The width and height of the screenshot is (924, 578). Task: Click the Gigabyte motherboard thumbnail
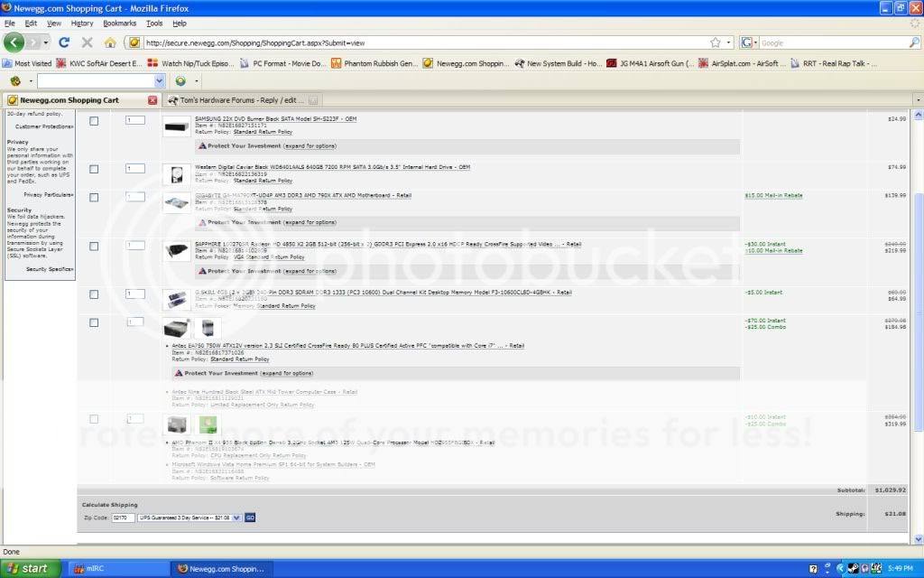coord(176,203)
